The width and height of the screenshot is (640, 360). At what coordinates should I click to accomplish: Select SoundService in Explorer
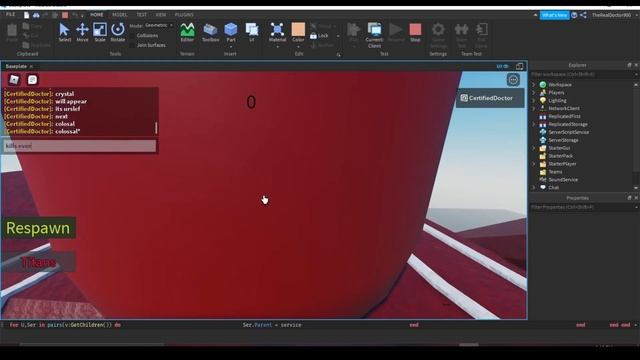click(562, 180)
